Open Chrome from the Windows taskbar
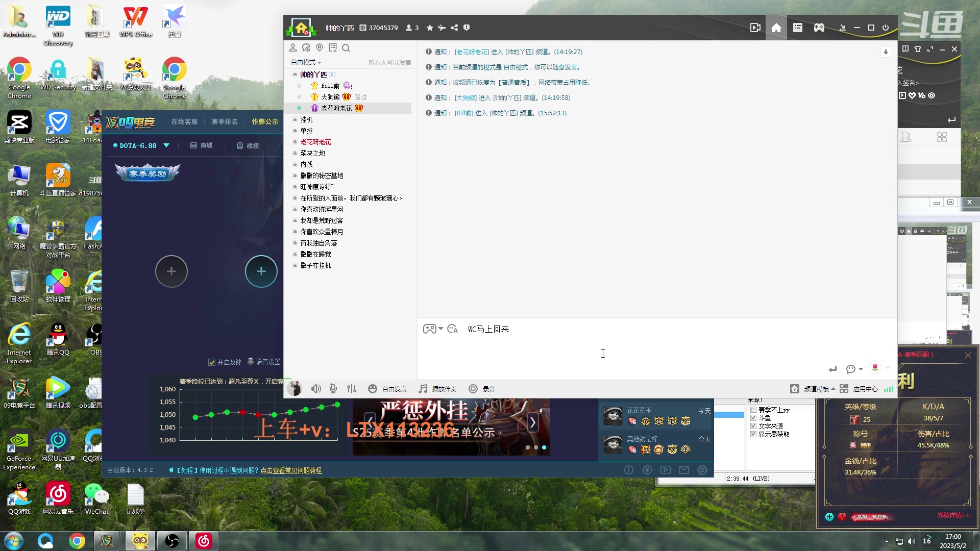 pyautogui.click(x=77, y=541)
